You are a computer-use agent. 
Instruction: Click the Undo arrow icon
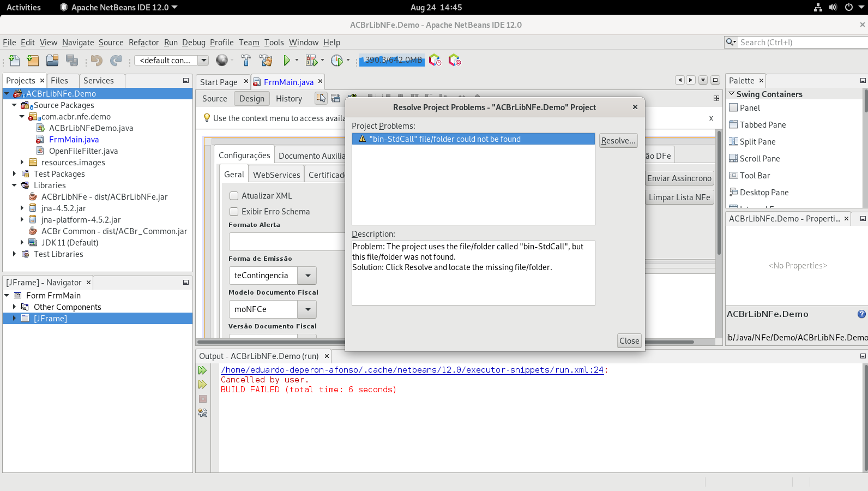pos(97,61)
